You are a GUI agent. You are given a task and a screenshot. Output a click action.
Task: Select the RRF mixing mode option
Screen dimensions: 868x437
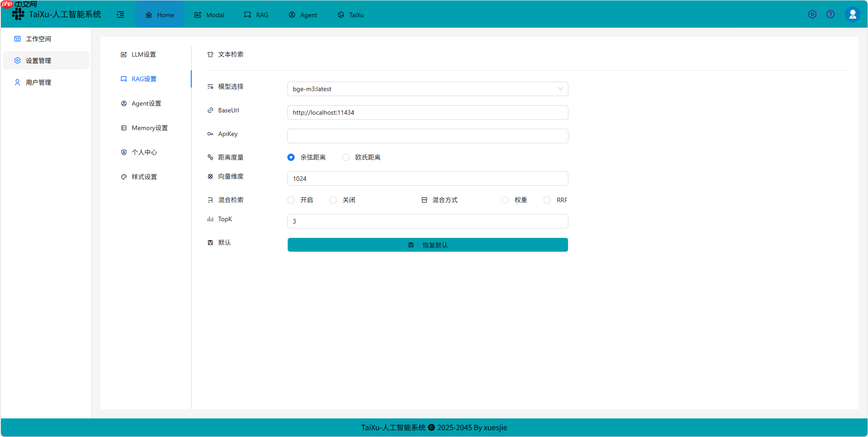click(547, 200)
